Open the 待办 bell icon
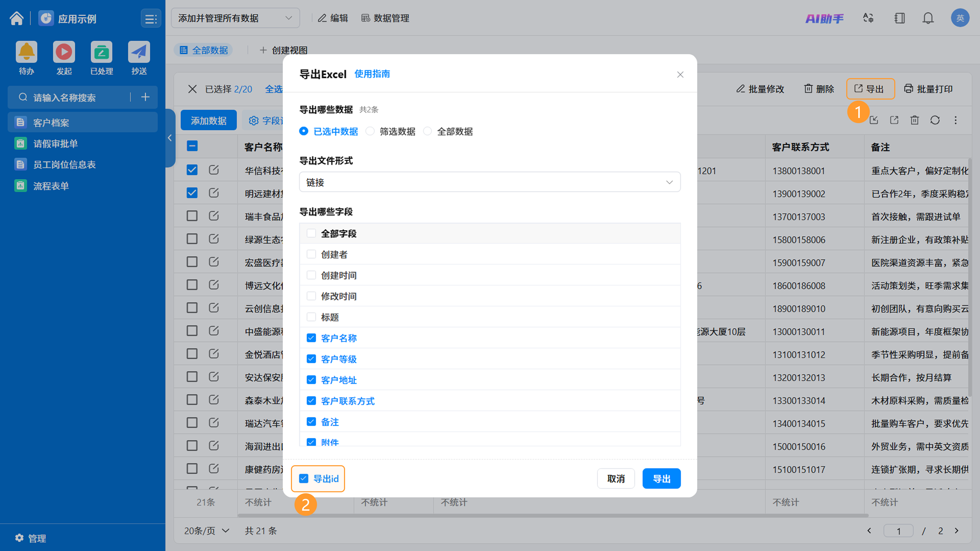Screen dimensions: 980x551 point(26,52)
